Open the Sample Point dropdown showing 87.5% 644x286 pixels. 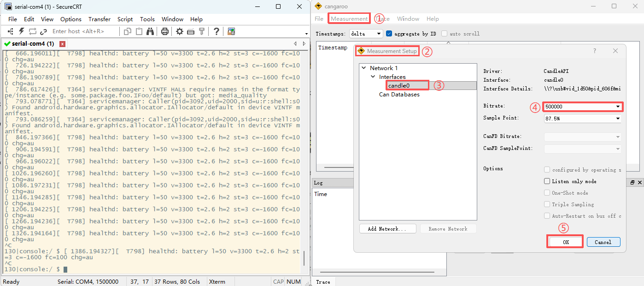point(583,119)
